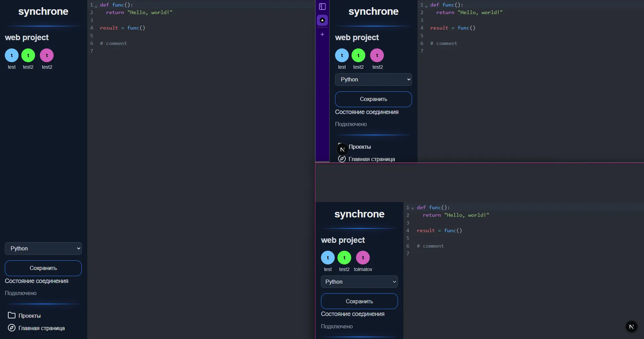This screenshot has height=339, width=644.
Task: Select the highlighted triangle app icon in purple sidebar
Action: tap(322, 20)
